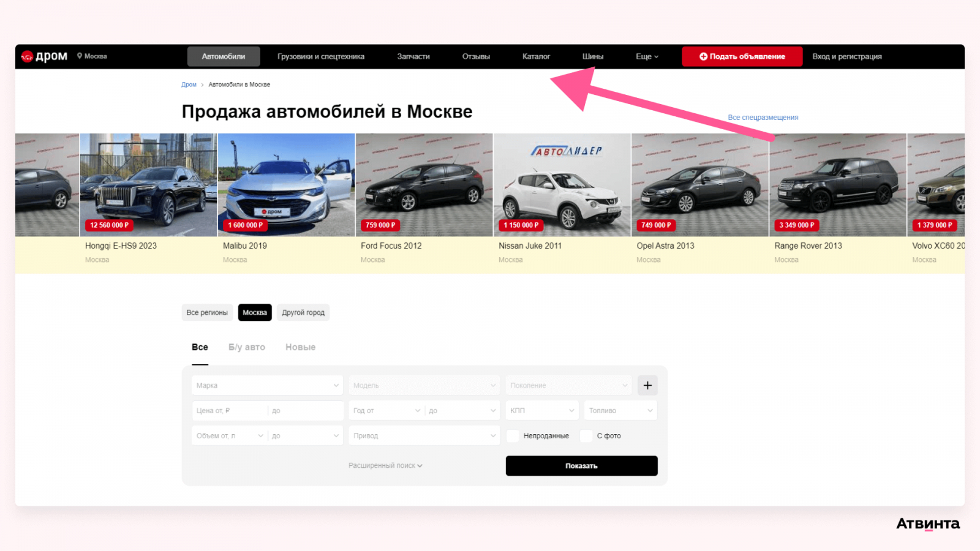Click the Nissan Juke 2011 title
This screenshot has height=551, width=980.
pos(530,246)
